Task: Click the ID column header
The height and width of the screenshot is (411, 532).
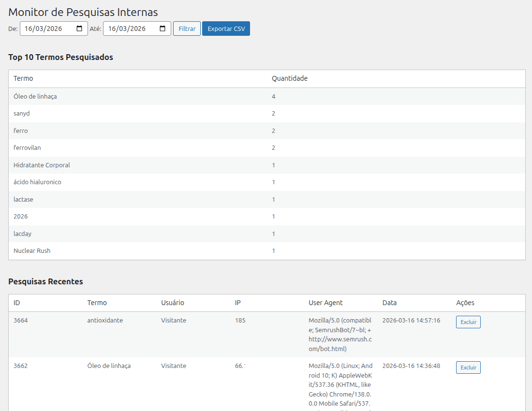Action: point(17,303)
